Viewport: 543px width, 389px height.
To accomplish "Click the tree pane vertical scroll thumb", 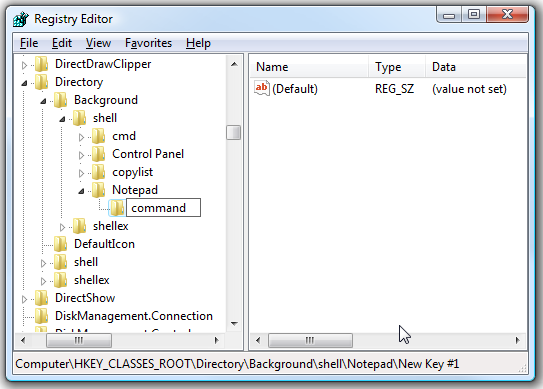I will pyautogui.click(x=234, y=133).
